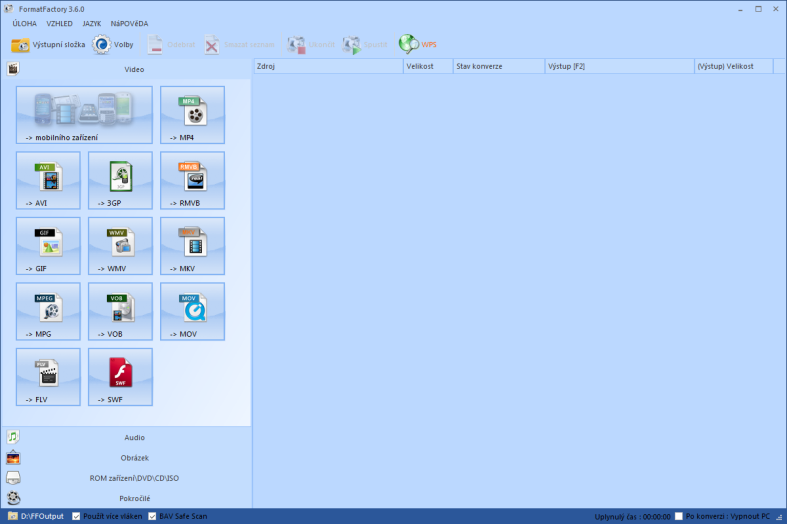Click the D:\FFOutput path in status bar
The image size is (787, 524).
click(x=42, y=516)
